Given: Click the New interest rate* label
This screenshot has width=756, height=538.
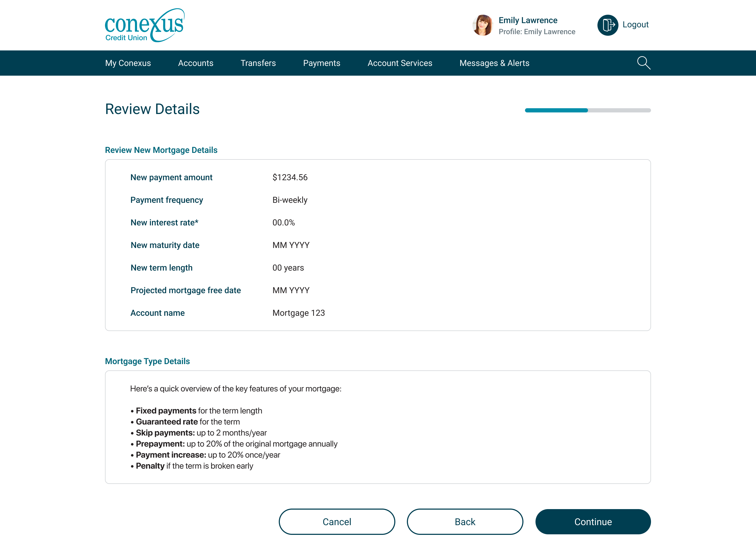Looking at the screenshot, I should click(x=164, y=222).
